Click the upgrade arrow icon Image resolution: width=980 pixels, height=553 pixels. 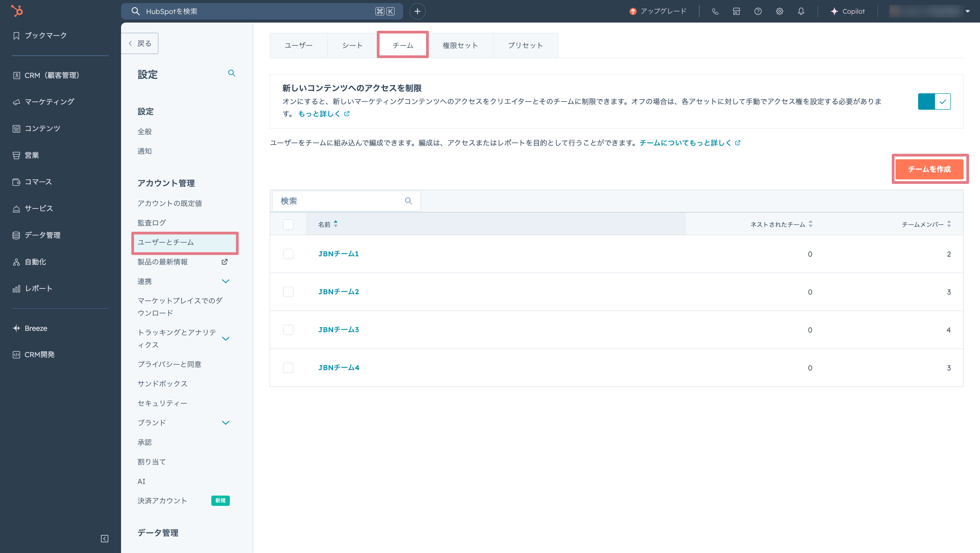coord(633,11)
